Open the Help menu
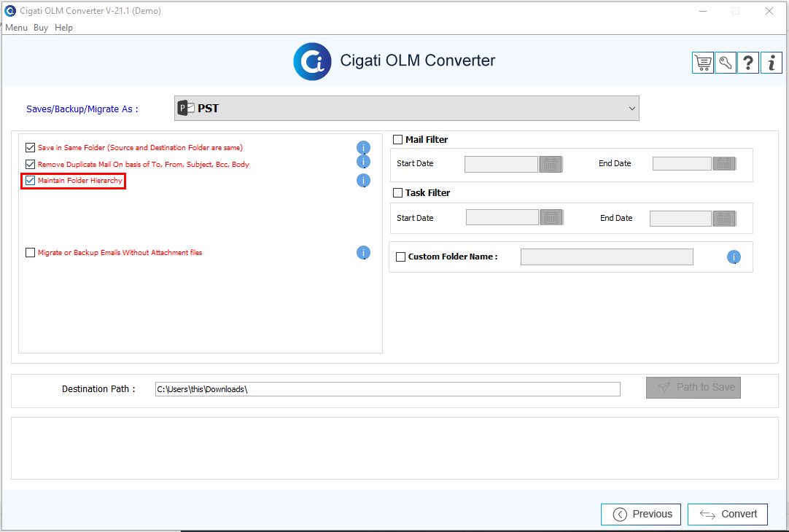This screenshot has height=532, width=789. [64, 28]
